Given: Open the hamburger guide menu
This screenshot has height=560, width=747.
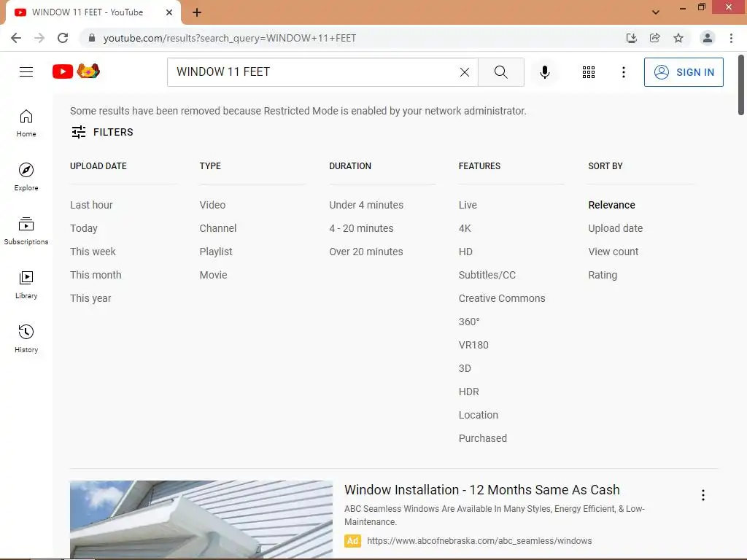Looking at the screenshot, I should [x=26, y=72].
